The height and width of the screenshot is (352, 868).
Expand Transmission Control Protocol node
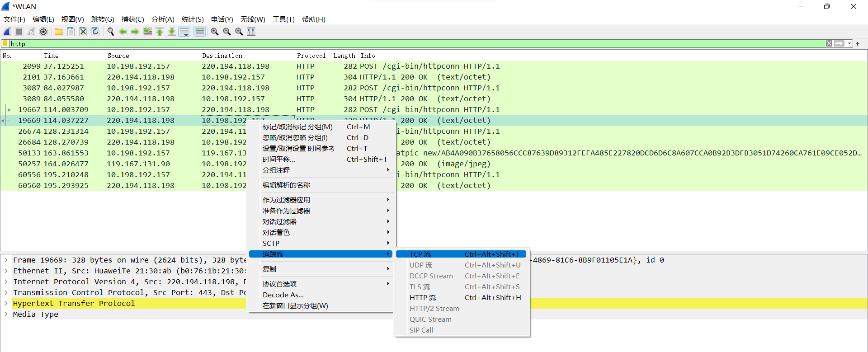[6, 293]
